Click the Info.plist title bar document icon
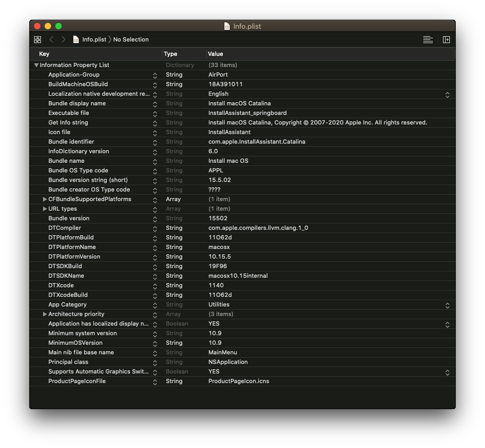The image size is (485, 448). pos(228,26)
